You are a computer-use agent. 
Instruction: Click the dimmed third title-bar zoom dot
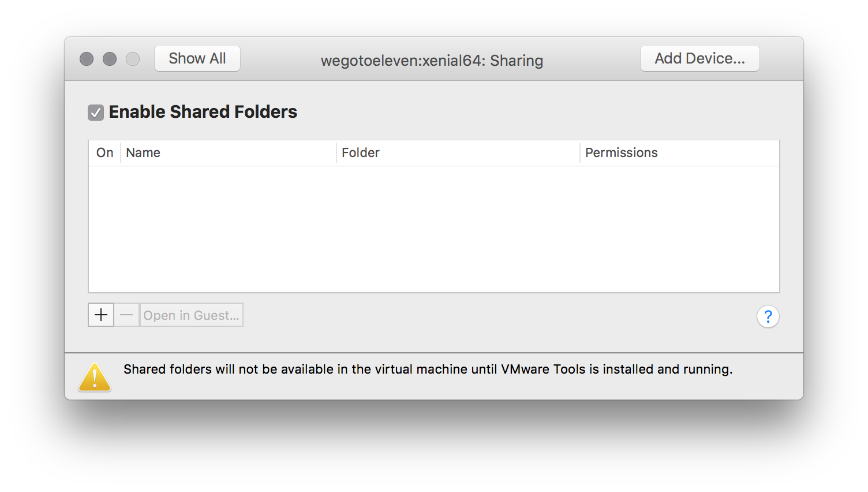tap(133, 59)
